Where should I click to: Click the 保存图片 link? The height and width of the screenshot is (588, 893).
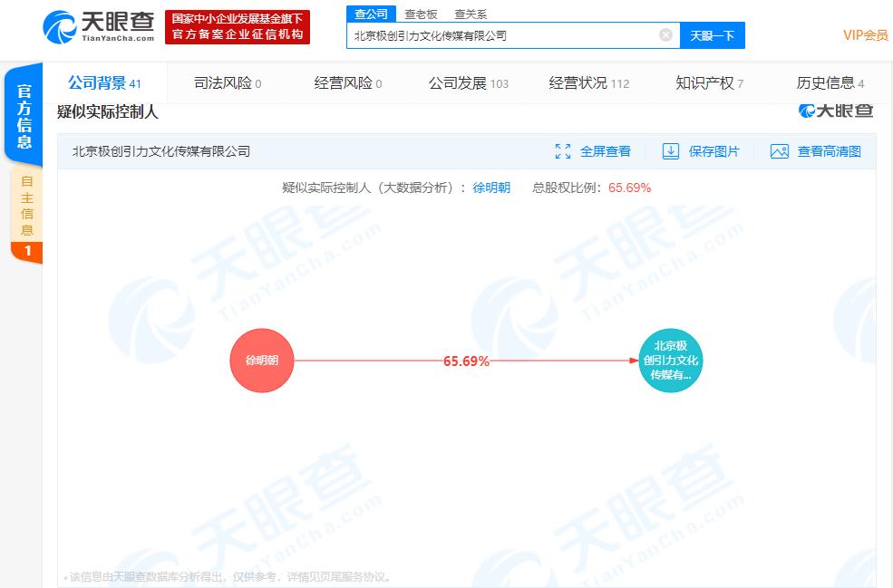[x=713, y=151]
